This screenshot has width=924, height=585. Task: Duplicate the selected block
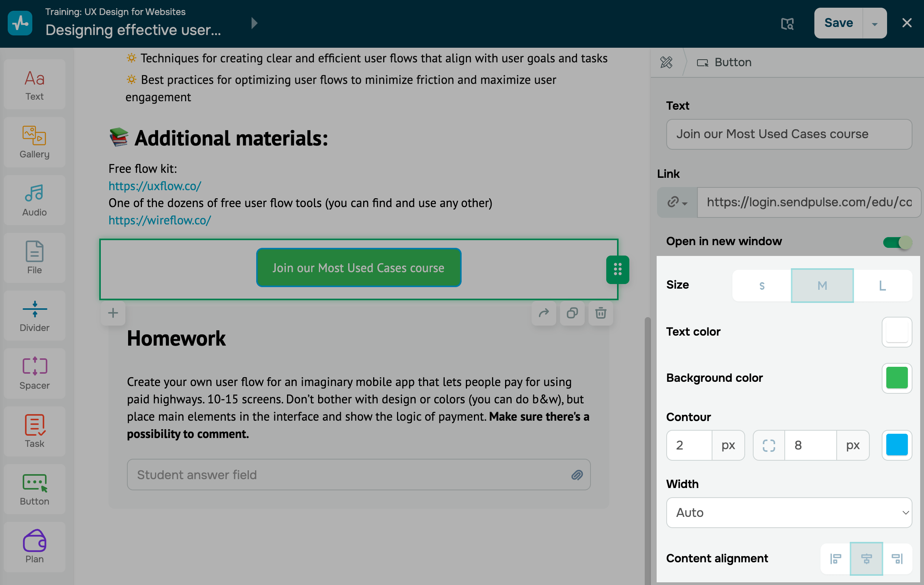coord(572,313)
